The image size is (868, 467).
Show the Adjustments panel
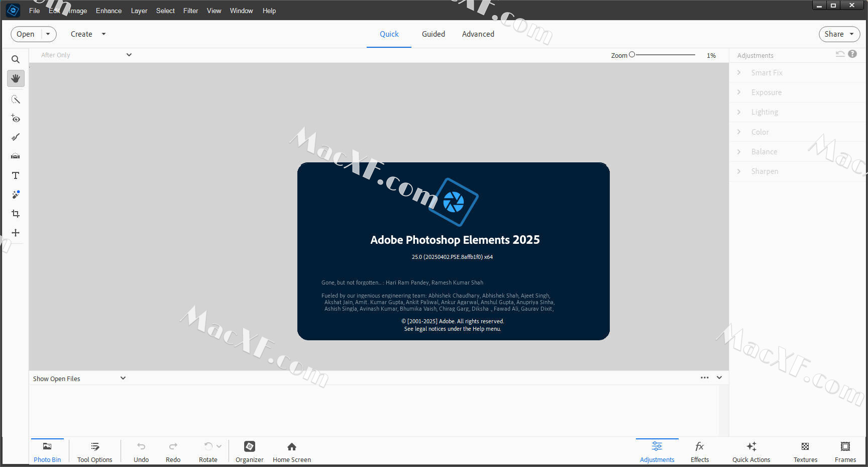pos(657,452)
